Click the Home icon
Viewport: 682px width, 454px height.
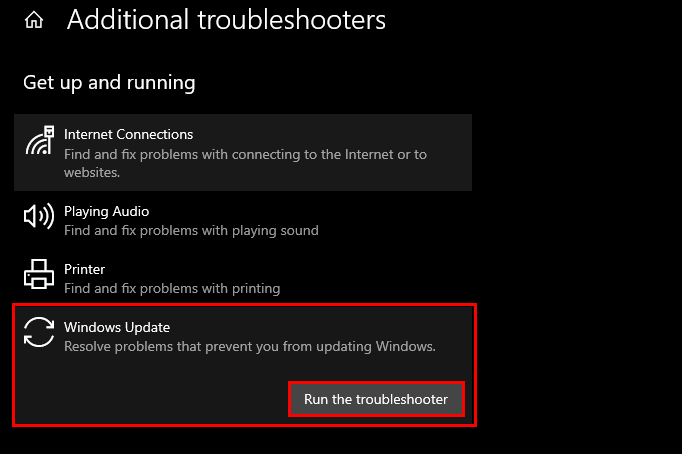[34, 20]
